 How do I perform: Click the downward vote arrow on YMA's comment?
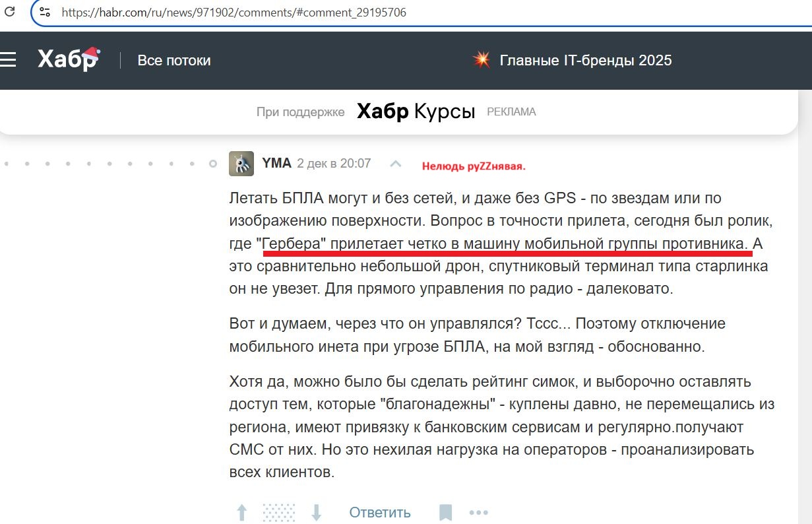(x=317, y=511)
